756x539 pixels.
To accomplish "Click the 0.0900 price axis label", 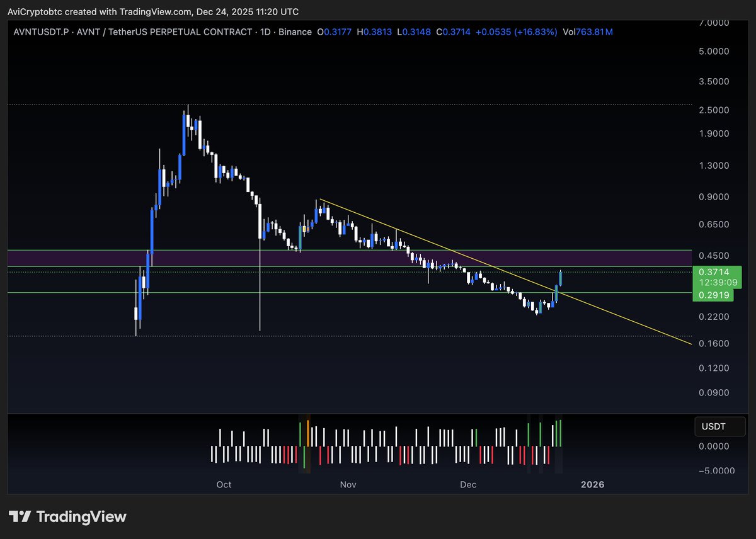I will coord(714,392).
